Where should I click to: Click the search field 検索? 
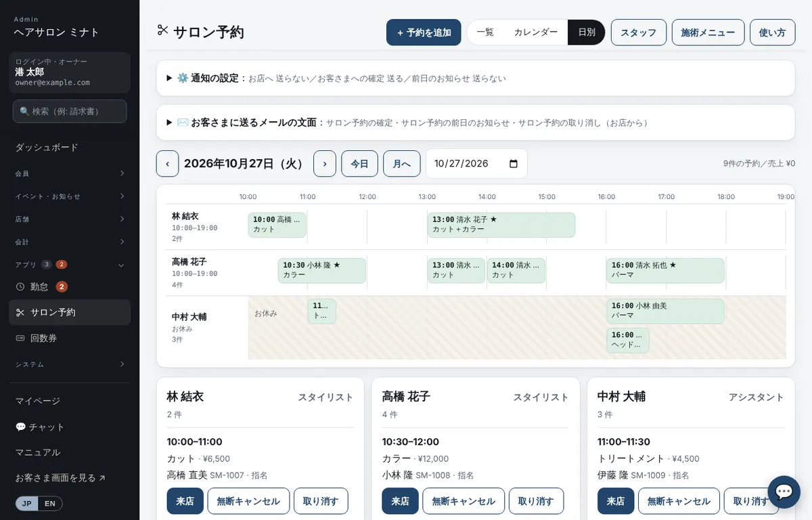point(70,111)
